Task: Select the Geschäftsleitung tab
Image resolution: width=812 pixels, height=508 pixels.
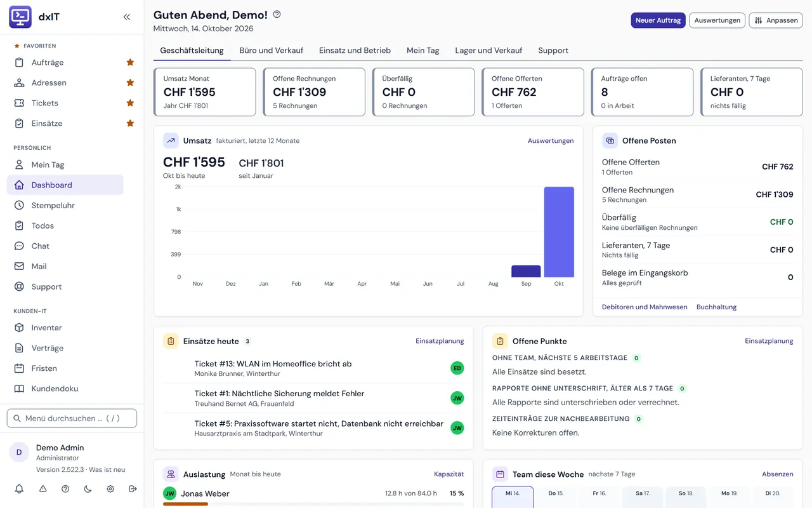Action: (x=192, y=50)
